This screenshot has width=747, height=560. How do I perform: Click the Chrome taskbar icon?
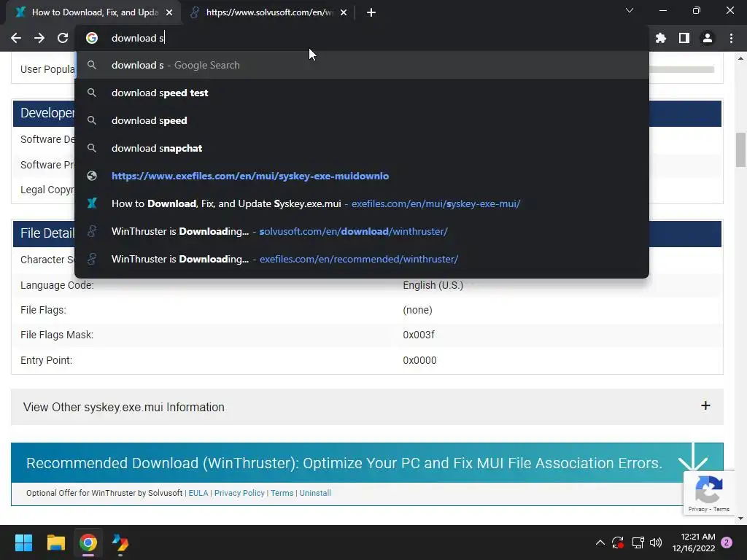[x=88, y=542]
